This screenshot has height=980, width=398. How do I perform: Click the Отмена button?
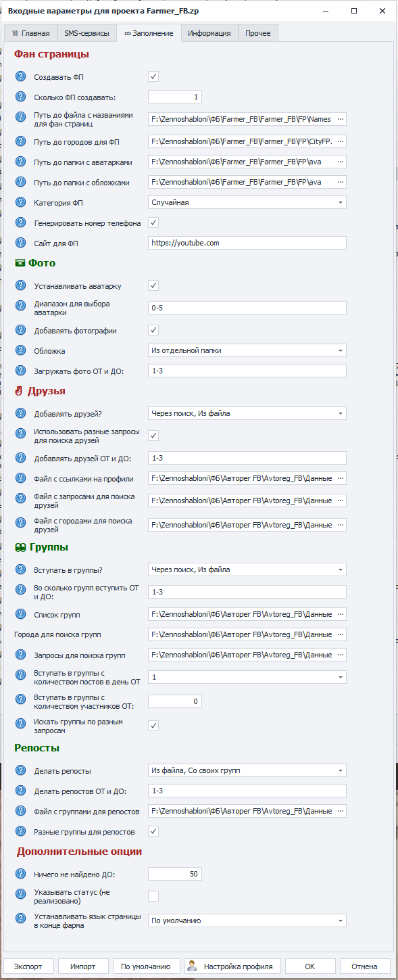click(x=365, y=966)
